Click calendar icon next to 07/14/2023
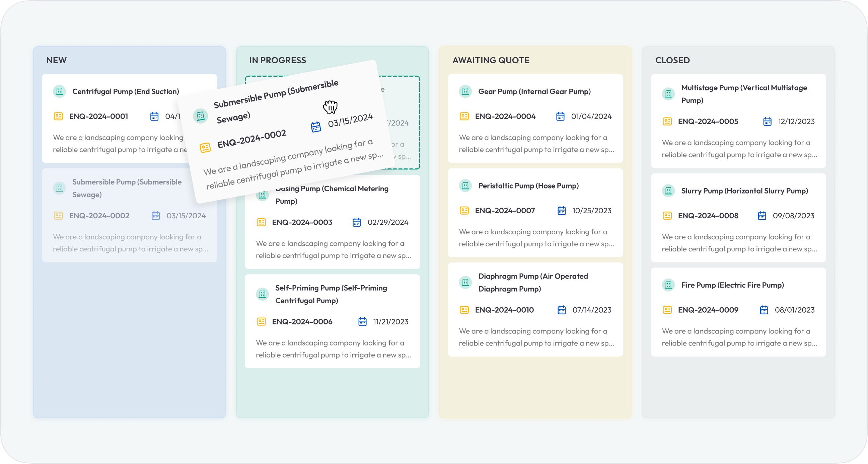This screenshot has height=464, width=868. pyautogui.click(x=561, y=310)
